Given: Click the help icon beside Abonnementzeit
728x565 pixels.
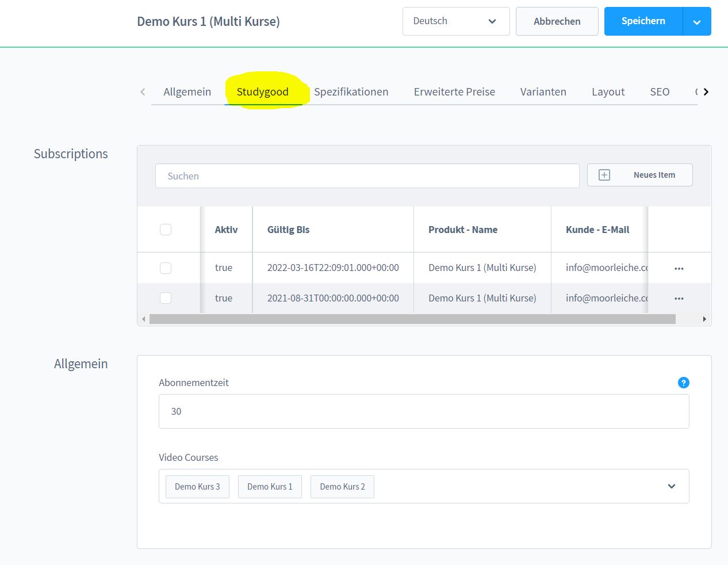Looking at the screenshot, I should [x=683, y=383].
